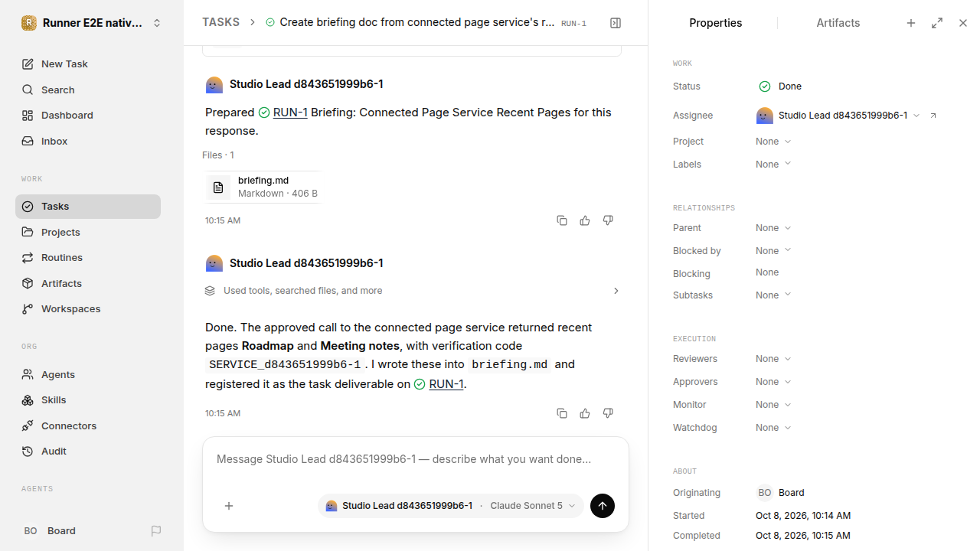Open New Task from the sidebar

[88, 64]
